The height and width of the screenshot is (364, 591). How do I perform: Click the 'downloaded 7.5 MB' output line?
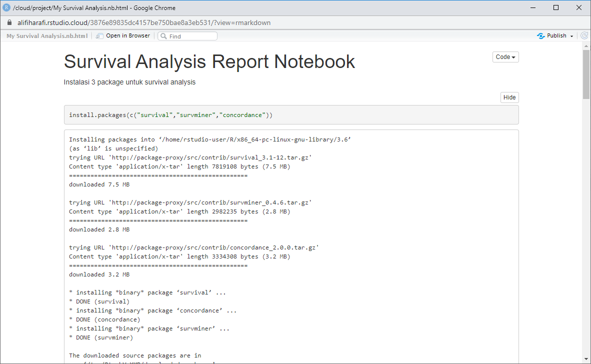[99, 184]
